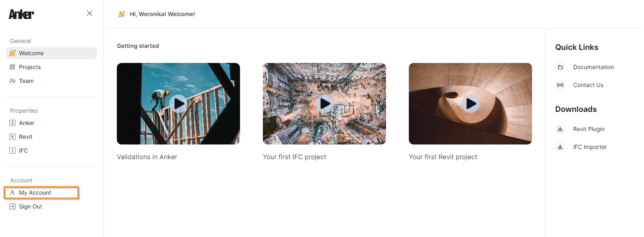The width and height of the screenshot is (644, 237).
Task: Click the Anker logo
Action: 21,14
